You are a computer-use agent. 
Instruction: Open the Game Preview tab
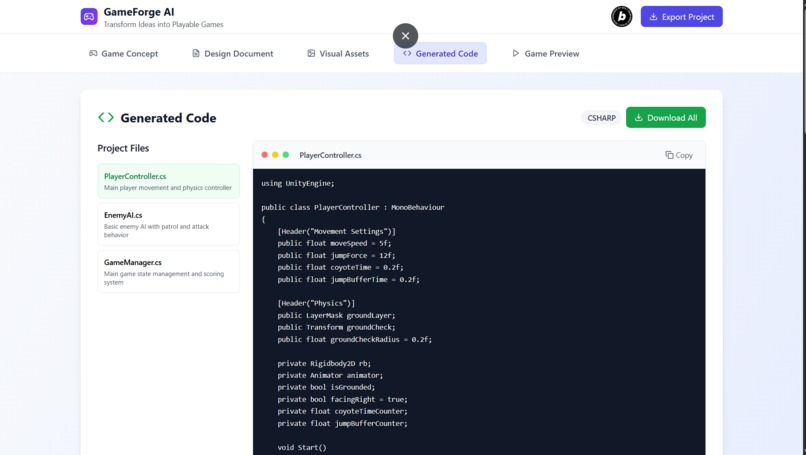point(545,53)
